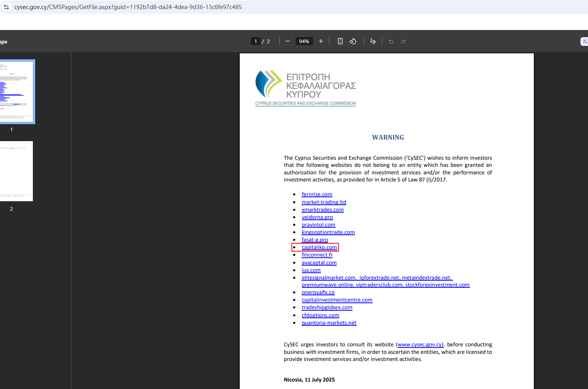Click the URL in the address bar

128,7
